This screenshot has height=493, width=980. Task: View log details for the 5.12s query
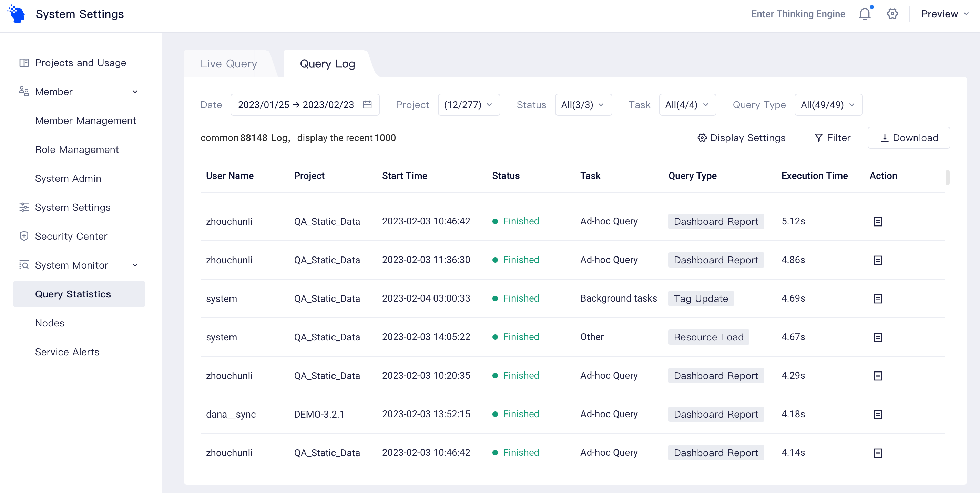pos(878,222)
